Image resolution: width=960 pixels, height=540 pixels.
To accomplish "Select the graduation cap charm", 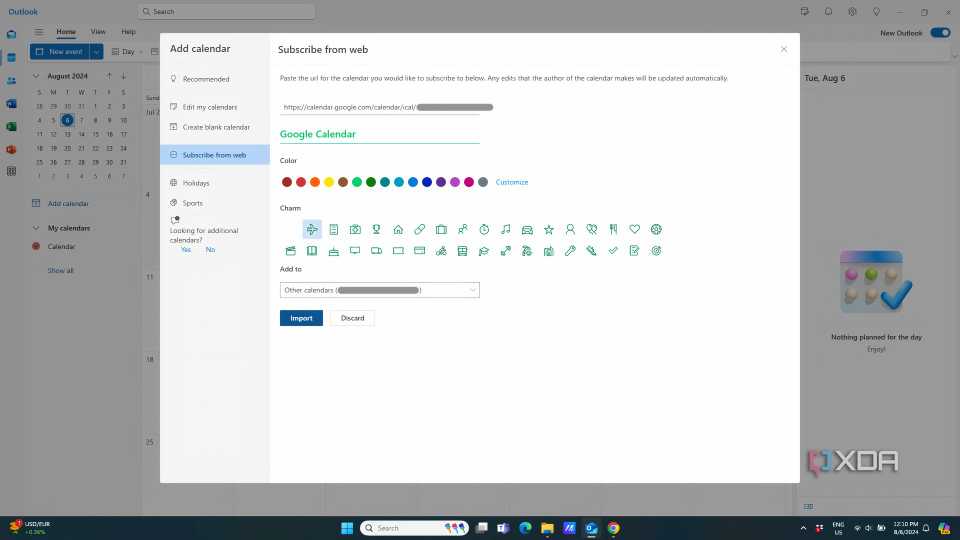I will point(484,251).
